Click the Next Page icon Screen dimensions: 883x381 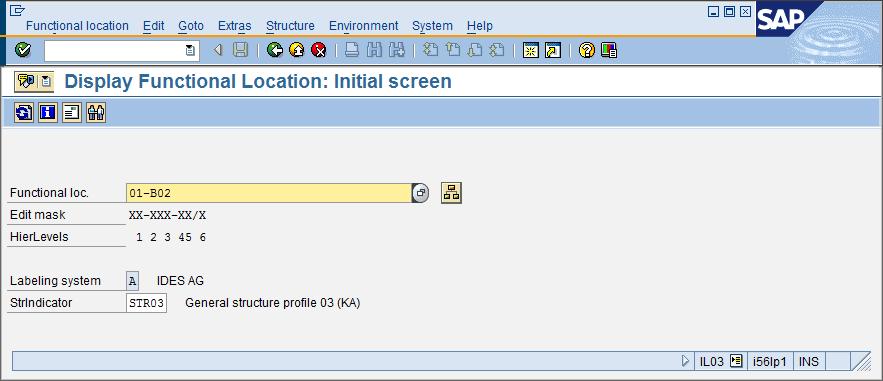(475, 51)
